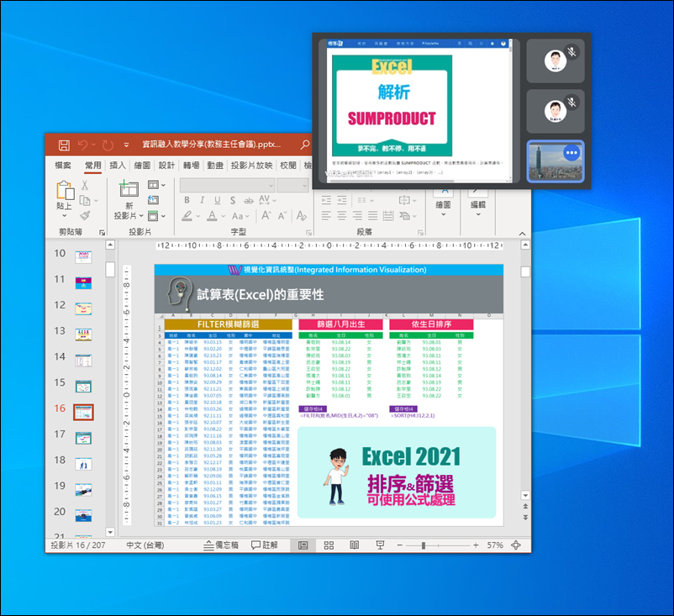Switch to the 動畫 ribbon tab
Image resolution: width=674 pixels, height=616 pixels.
[x=215, y=165]
